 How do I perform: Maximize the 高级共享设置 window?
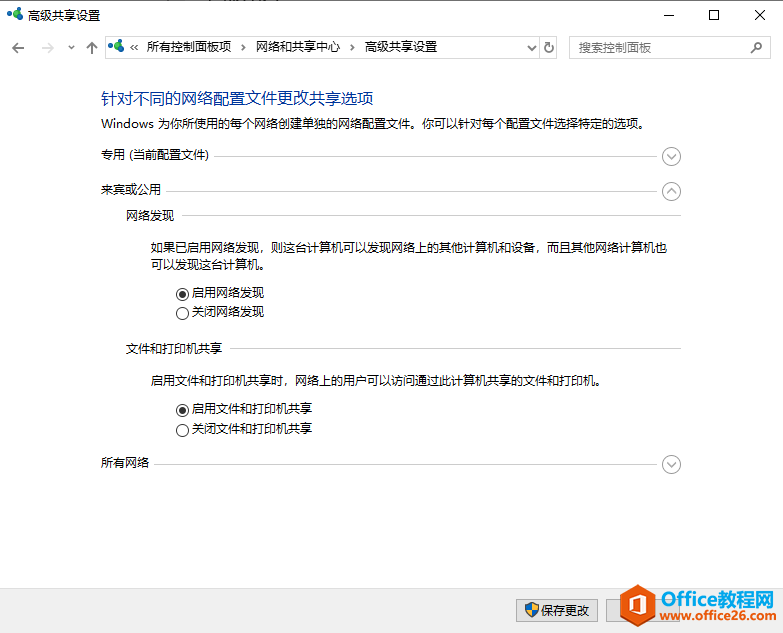(x=714, y=15)
